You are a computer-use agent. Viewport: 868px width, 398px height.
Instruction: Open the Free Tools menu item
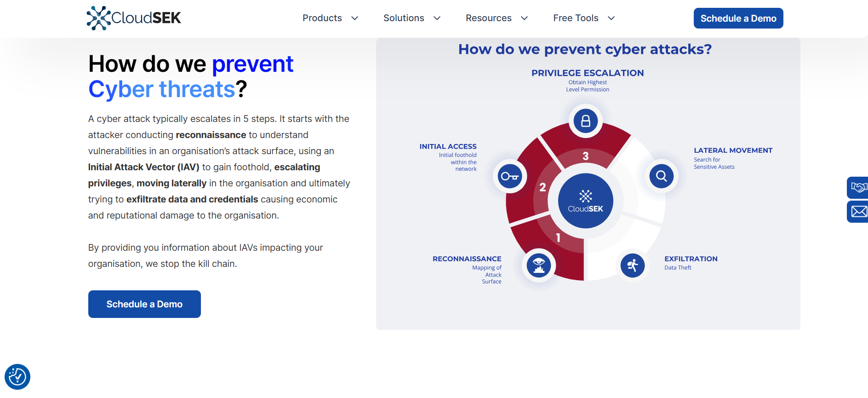pos(576,18)
